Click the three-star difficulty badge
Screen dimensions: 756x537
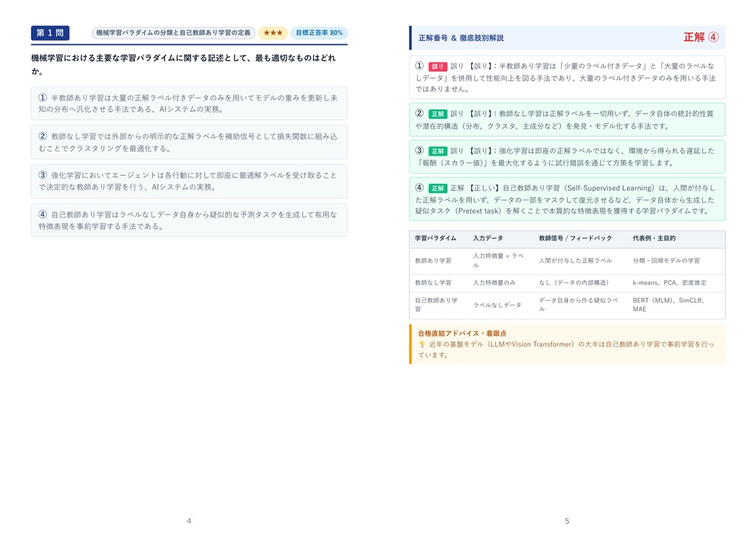(273, 33)
